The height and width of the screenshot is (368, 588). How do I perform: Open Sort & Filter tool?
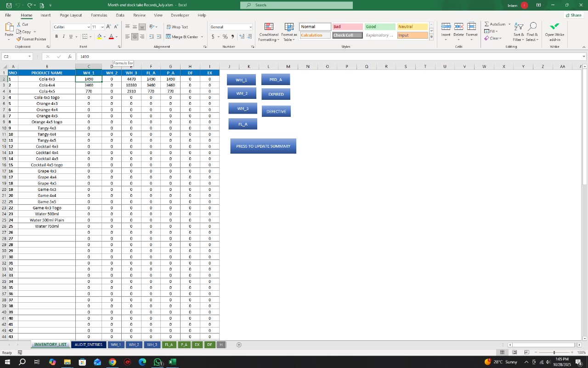pos(518,32)
